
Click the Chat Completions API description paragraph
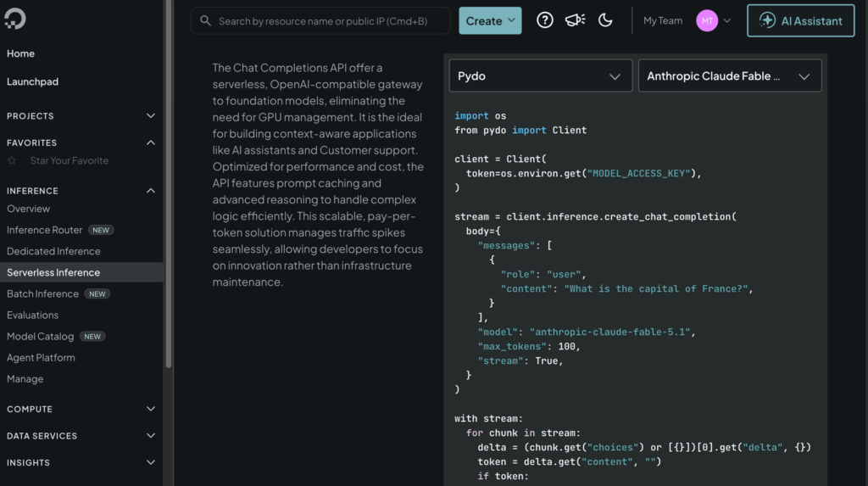[319, 175]
